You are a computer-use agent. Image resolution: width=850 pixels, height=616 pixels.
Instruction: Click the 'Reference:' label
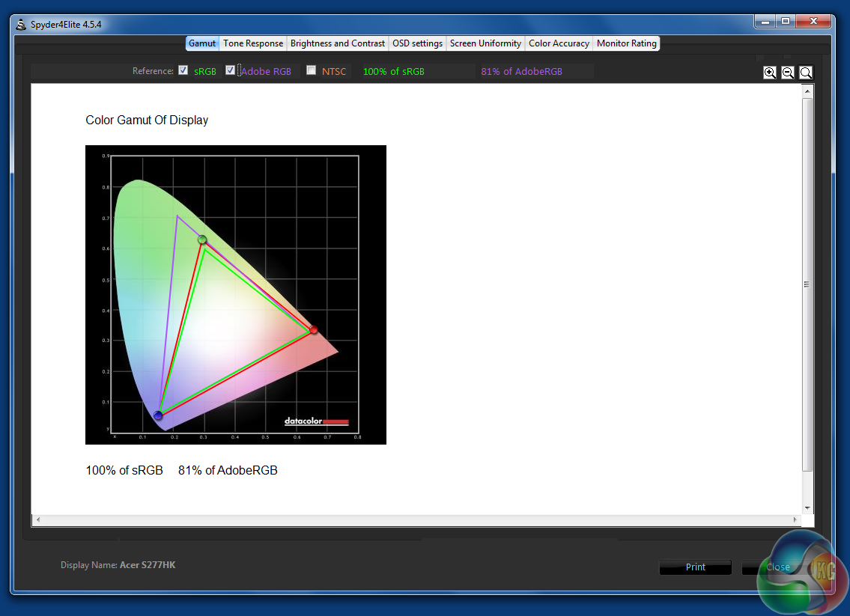coord(153,71)
